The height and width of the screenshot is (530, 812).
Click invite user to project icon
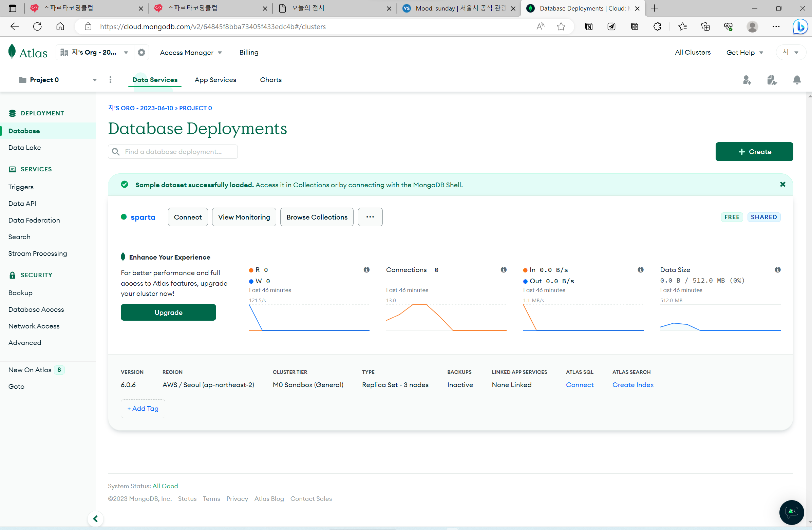point(747,80)
